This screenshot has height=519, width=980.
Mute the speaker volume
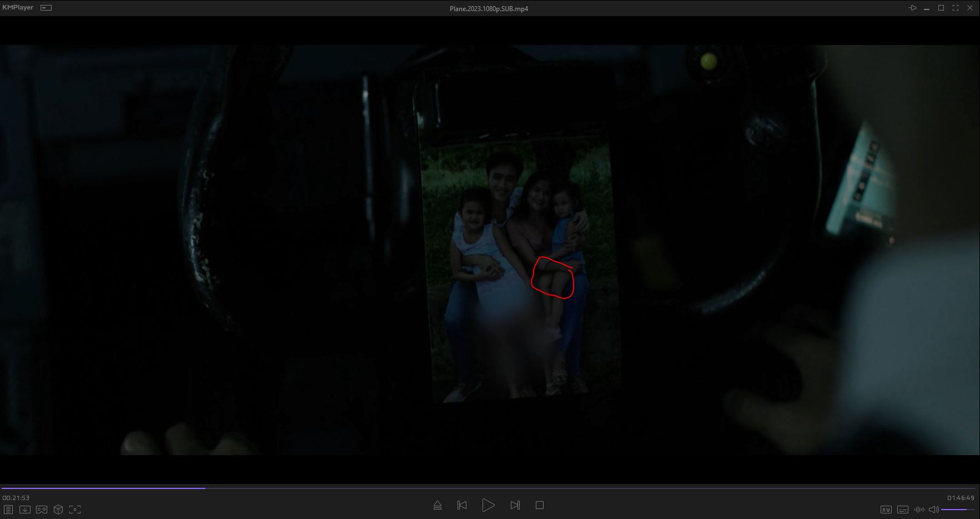point(933,510)
